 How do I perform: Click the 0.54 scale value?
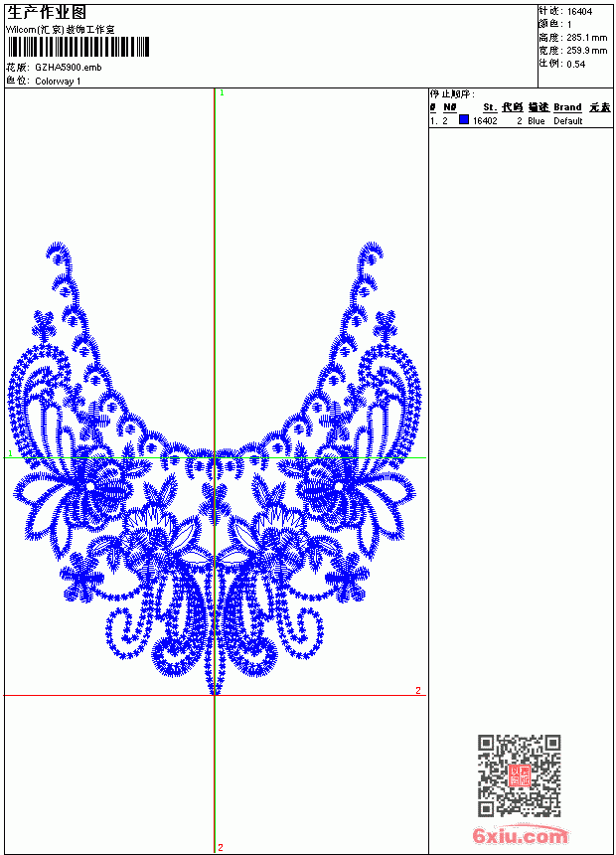[x=575, y=65]
